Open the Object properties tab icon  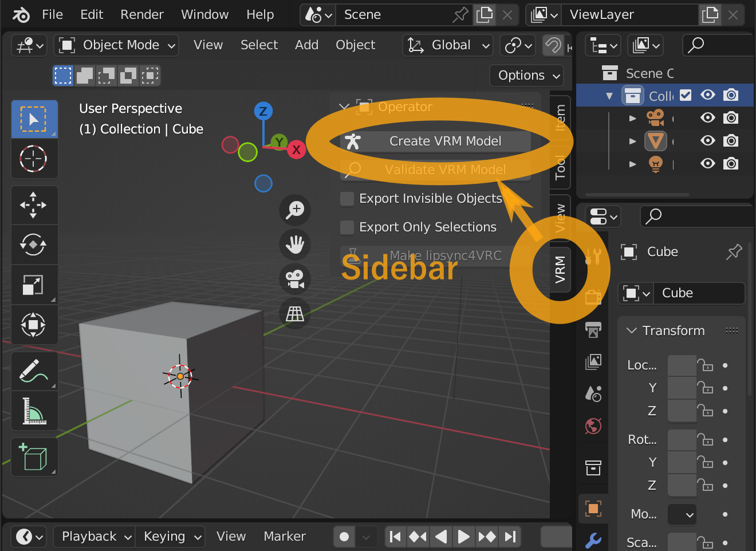[593, 509]
